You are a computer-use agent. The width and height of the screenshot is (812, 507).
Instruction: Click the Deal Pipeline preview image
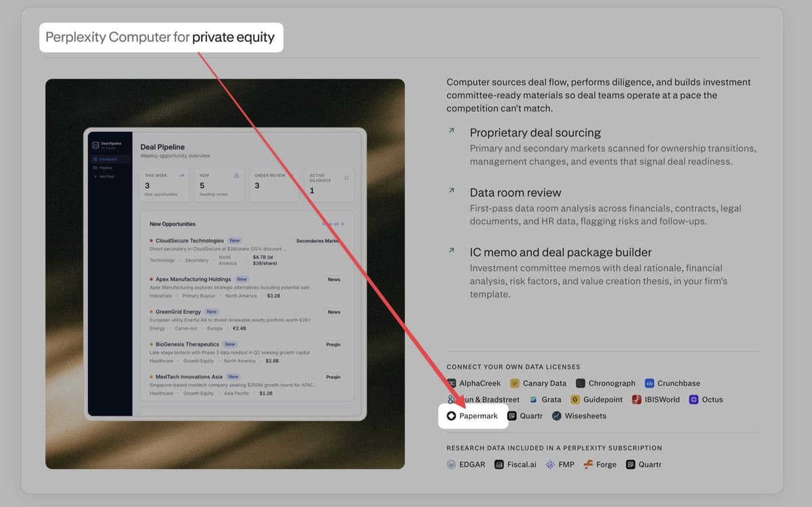225,274
